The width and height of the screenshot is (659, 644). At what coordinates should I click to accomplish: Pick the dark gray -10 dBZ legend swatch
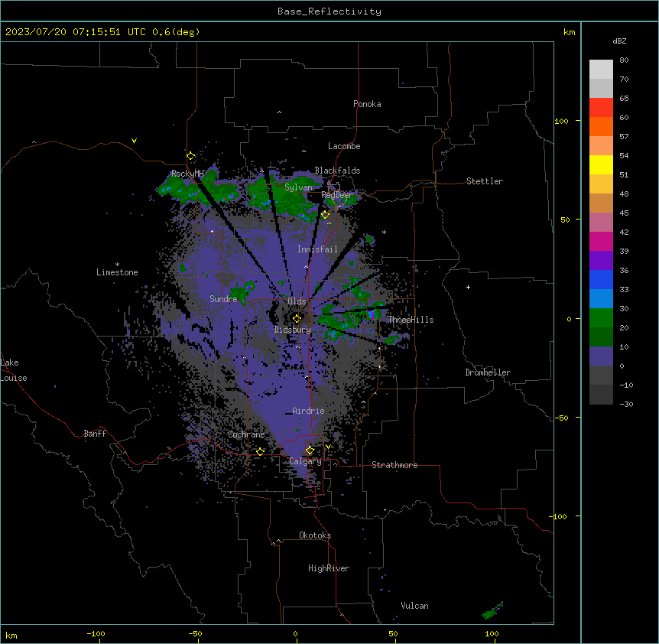click(x=601, y=395)
